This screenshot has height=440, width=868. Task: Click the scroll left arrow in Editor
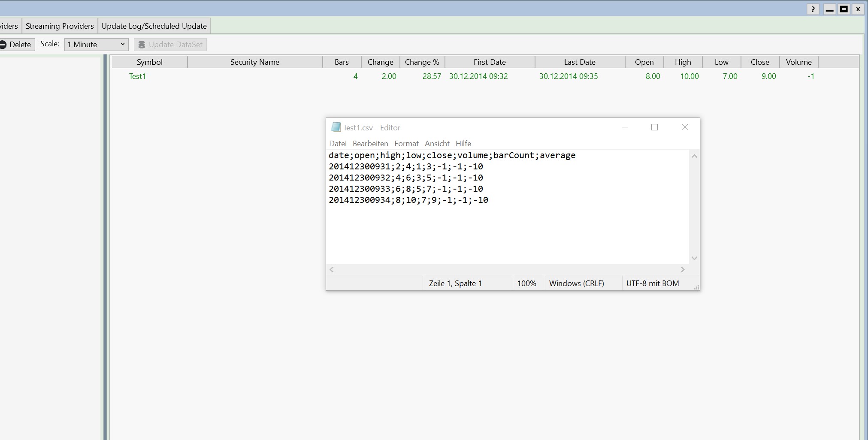point(332,270)
